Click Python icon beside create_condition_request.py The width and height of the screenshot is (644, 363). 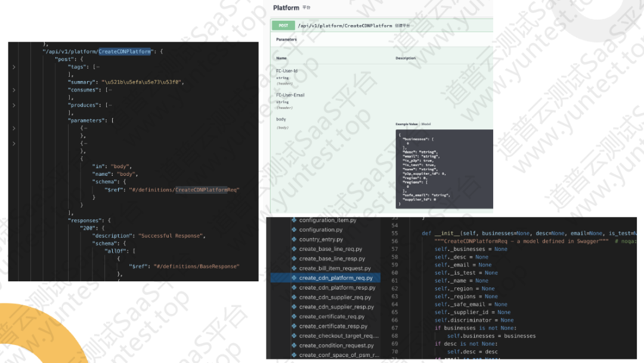click(x=294, y=345)
